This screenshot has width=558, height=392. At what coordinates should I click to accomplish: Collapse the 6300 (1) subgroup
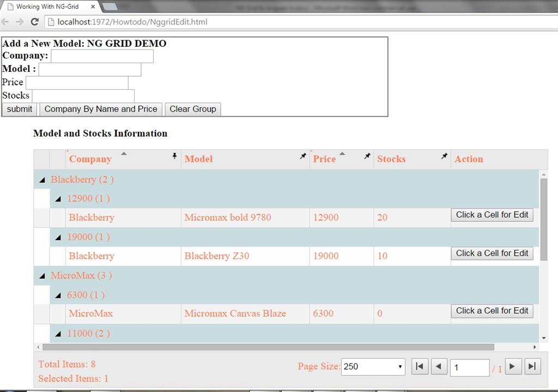pos(58,295)
